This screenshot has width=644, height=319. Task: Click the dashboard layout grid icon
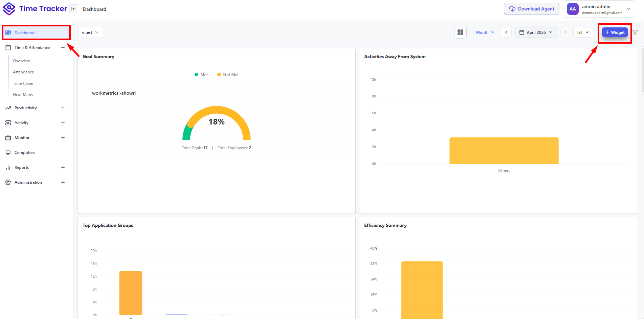tap(460, 32)
